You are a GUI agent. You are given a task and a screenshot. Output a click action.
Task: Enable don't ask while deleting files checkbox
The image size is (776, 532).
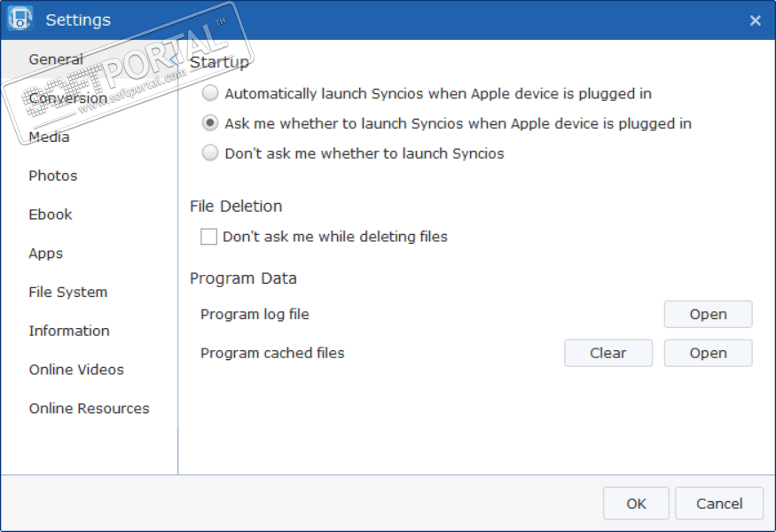click(x=209, y=237)
